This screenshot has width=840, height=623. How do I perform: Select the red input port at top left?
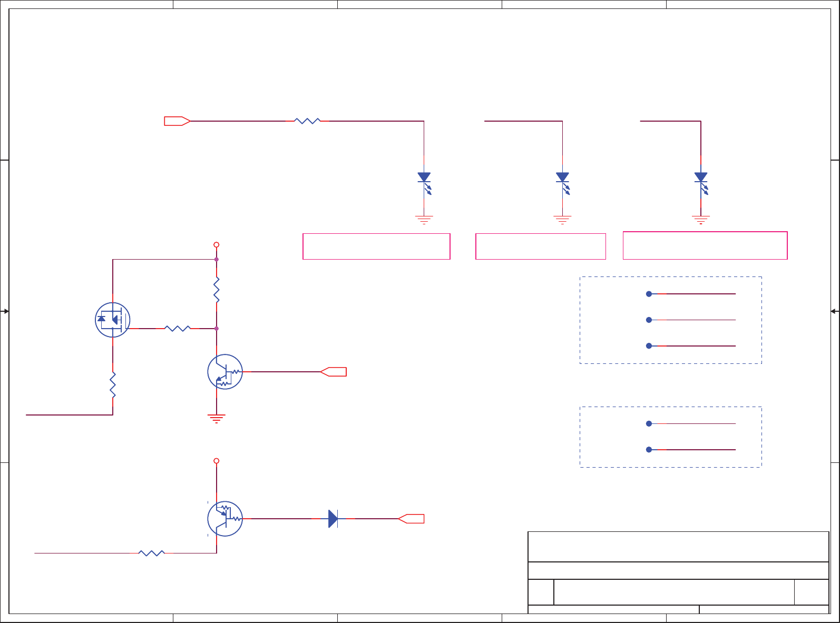(177, 121)
